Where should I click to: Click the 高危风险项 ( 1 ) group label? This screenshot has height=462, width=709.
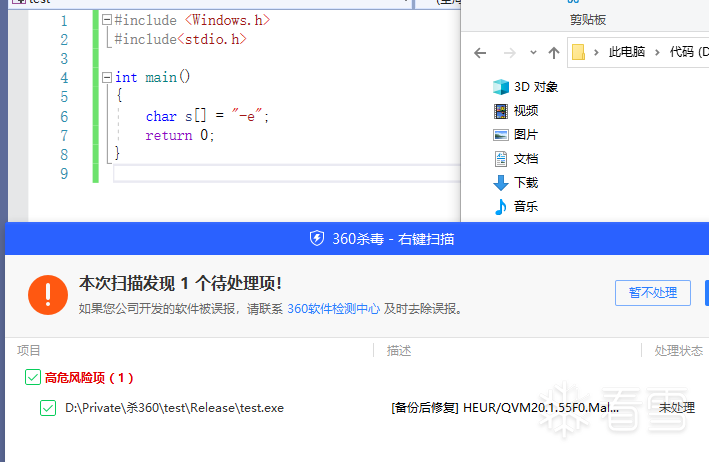coord(89,377)
